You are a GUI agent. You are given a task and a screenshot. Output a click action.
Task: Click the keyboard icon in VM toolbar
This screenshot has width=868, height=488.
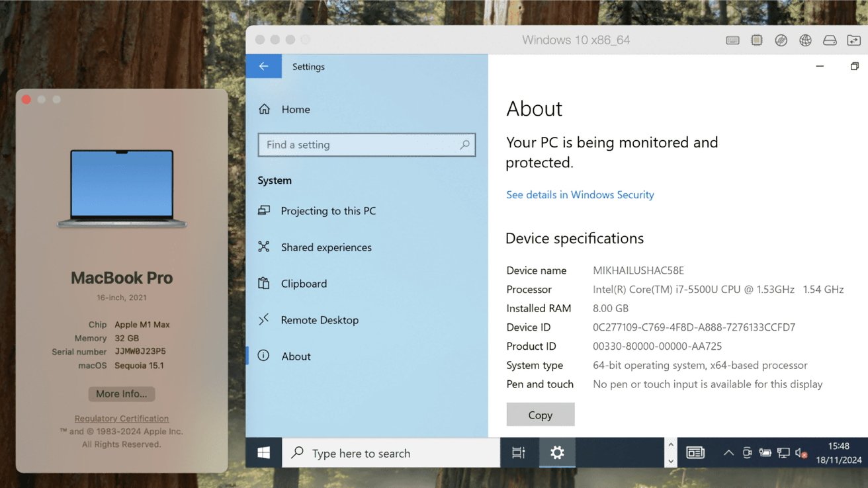[732, 40]
